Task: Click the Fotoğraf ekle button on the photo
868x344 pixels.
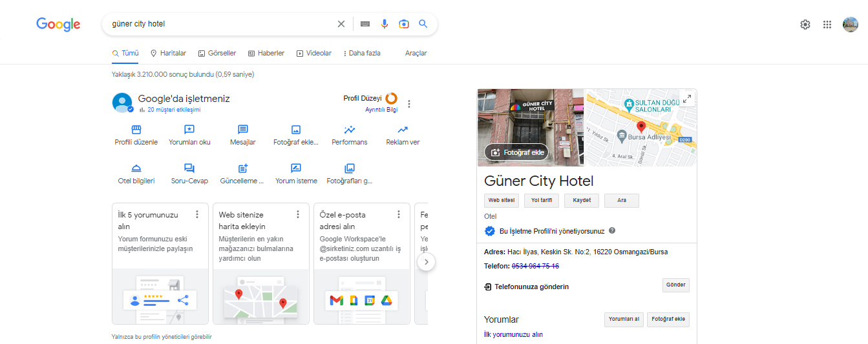Action: point(516,152)
